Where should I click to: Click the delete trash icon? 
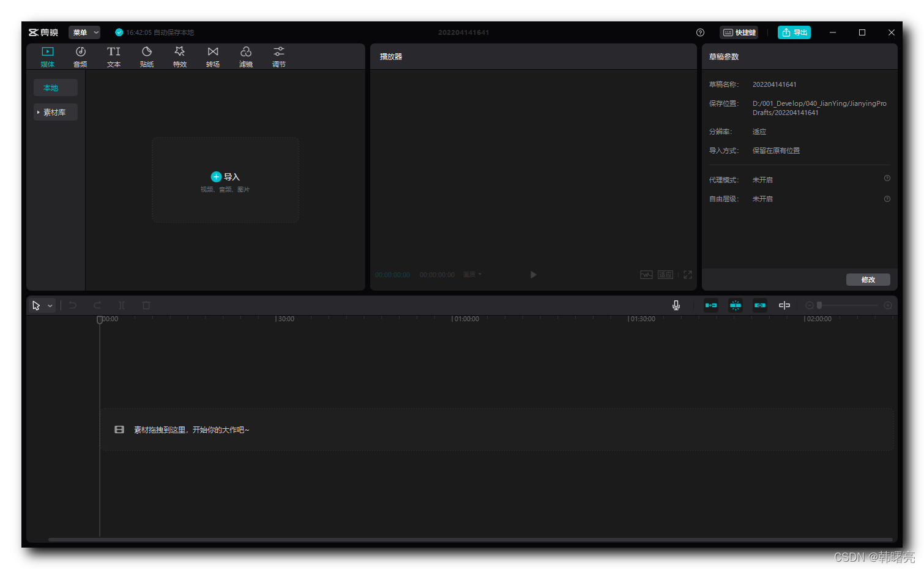146,305
